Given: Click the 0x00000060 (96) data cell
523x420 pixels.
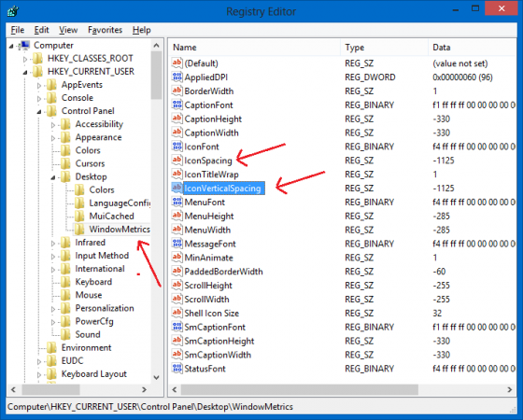Looking at the screenshot, I should (x=462, y=77).
